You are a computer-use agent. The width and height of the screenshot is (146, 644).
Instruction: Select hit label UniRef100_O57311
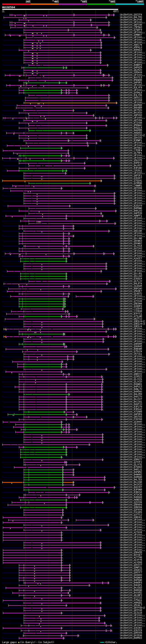(x=131, y=354)
